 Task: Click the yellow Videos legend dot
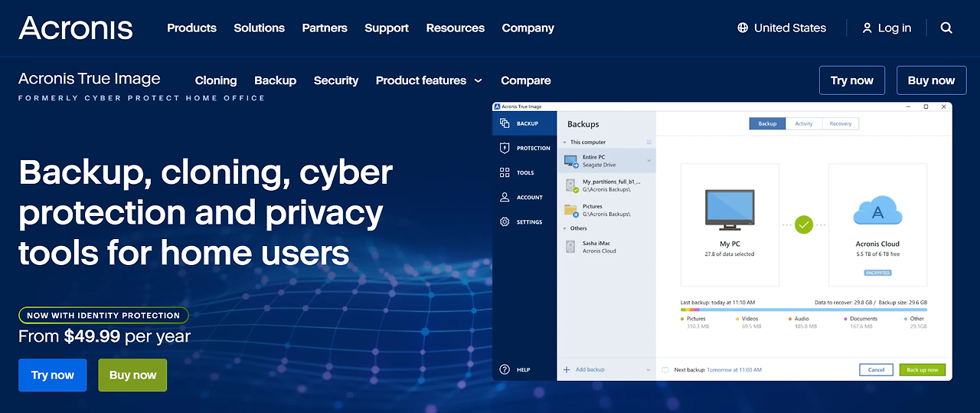(x=737, y=319)
